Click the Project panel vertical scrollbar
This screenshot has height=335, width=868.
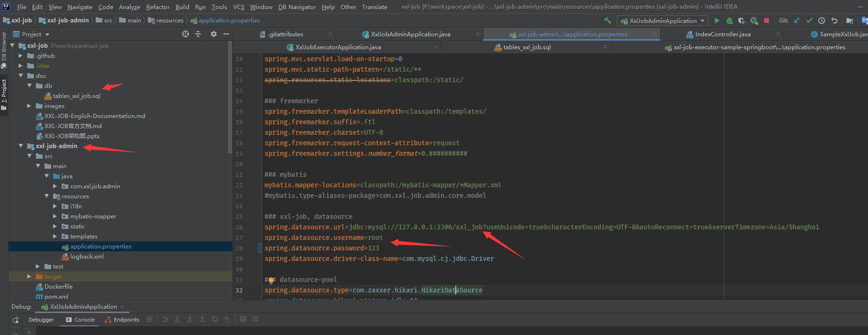click(230, 98)
